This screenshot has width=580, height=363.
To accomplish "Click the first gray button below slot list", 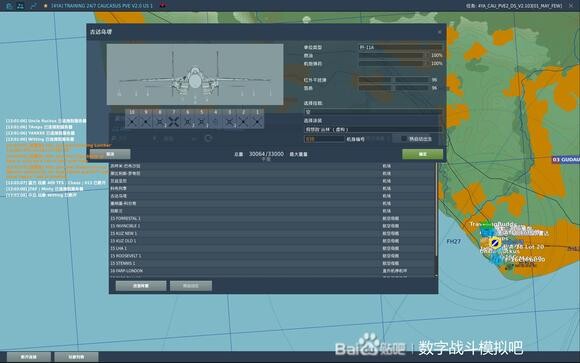I will click(141, 286).
